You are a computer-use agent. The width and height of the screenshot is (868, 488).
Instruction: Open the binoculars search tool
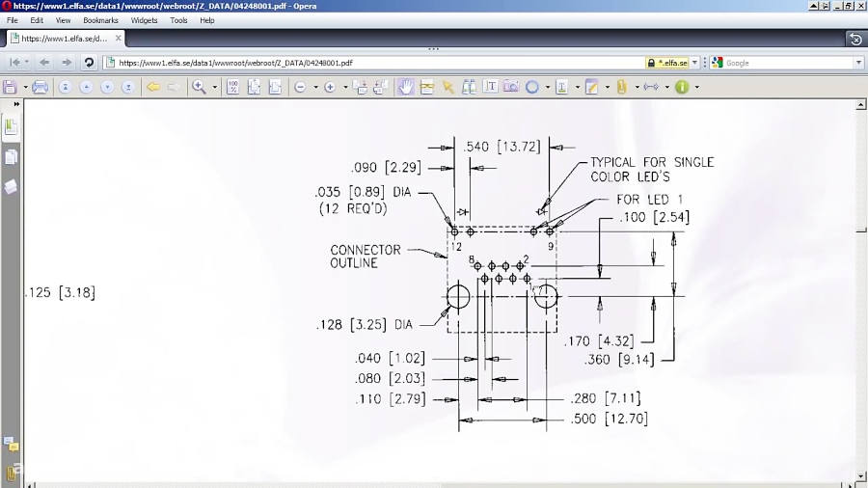click(469, 87)
